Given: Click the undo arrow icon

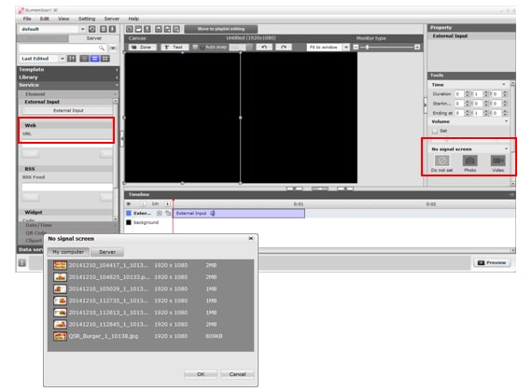Looking at the screenshot, I should coord(264,48).
